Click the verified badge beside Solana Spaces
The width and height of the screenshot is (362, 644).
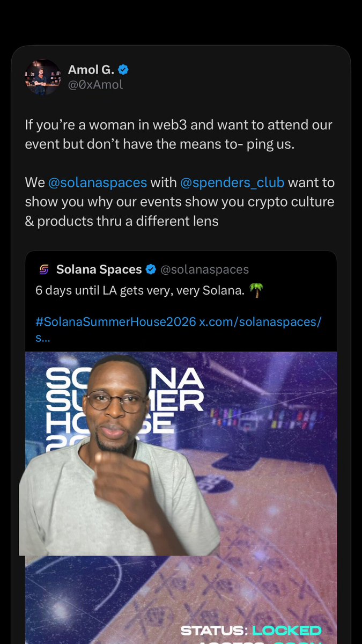[x=152, y=269]
